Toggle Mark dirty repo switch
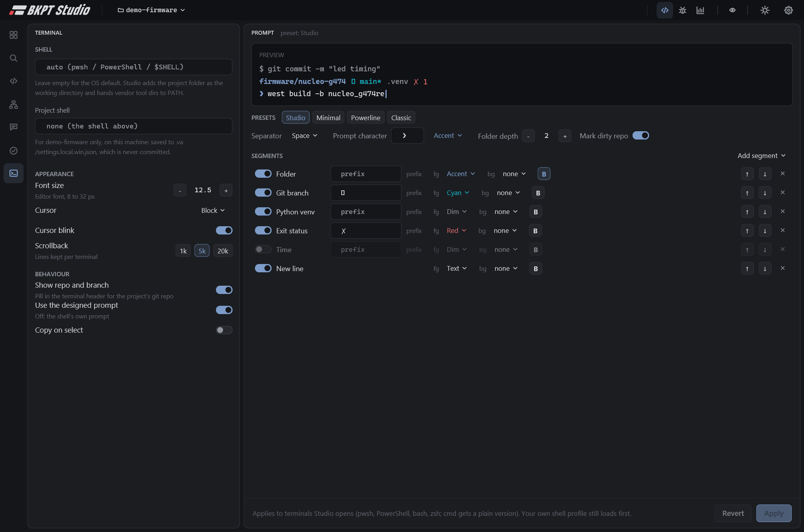This screenshot has width=804, height=532. tap(641, 136)
